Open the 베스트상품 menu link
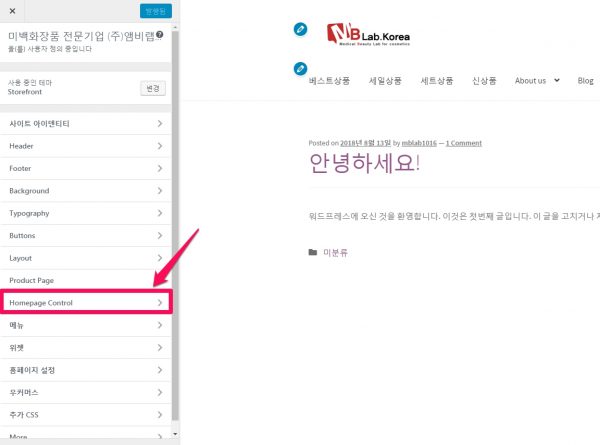The width and height of the screenshot is (600, 445). coord(329,81)
